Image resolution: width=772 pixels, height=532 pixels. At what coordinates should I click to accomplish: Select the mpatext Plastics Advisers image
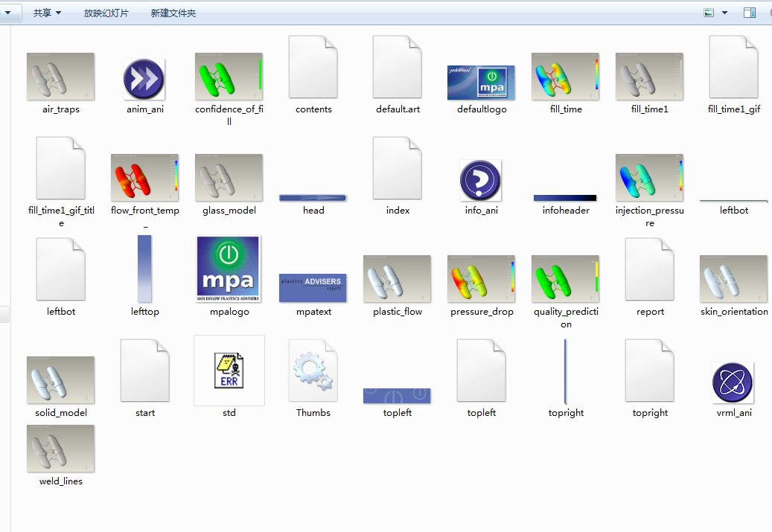[313, 287]
